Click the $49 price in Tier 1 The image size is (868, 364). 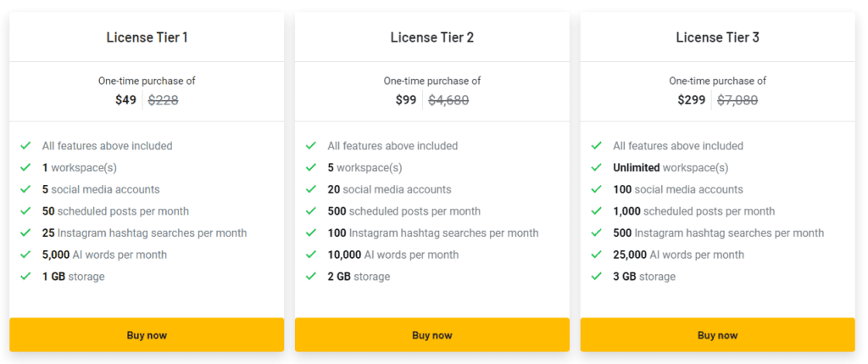click(x=125, y=100)
